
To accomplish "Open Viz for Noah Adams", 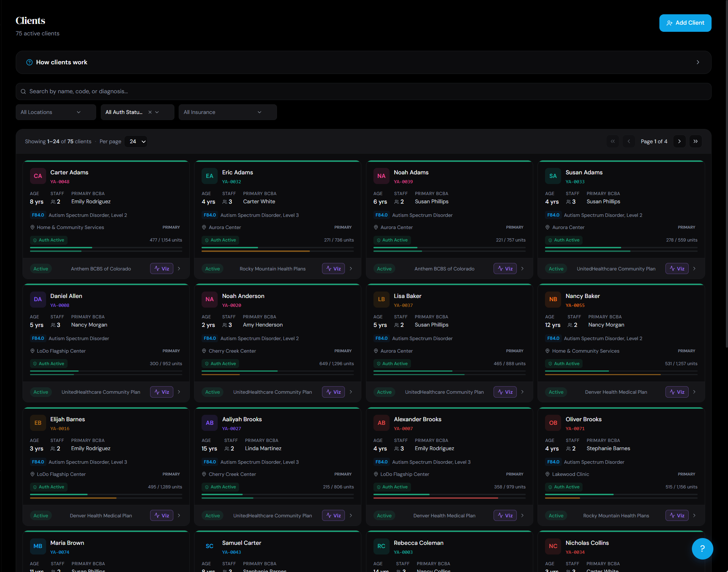I will pyautogui.click(x=505, y=269).
